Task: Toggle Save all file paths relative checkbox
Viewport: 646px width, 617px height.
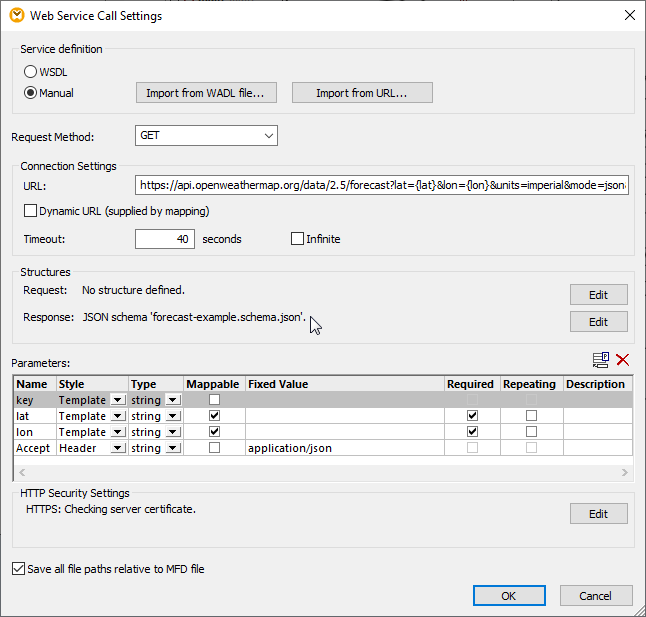Action: [19, 569]
